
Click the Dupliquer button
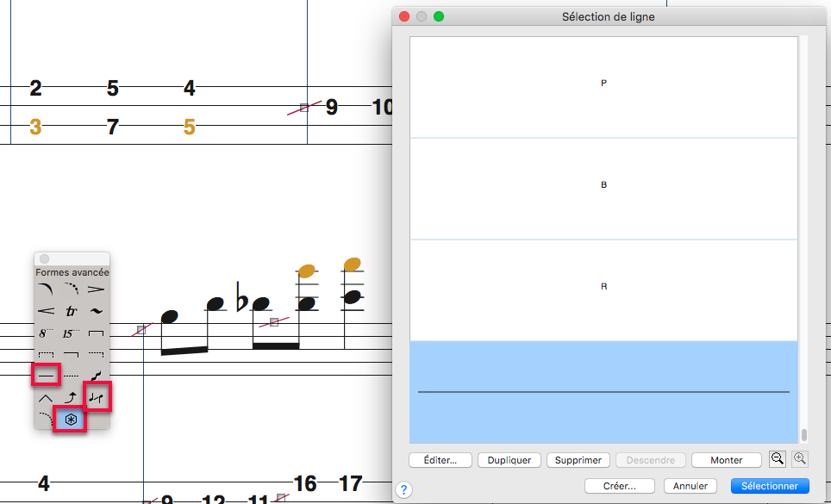click(x=509, y=460)
